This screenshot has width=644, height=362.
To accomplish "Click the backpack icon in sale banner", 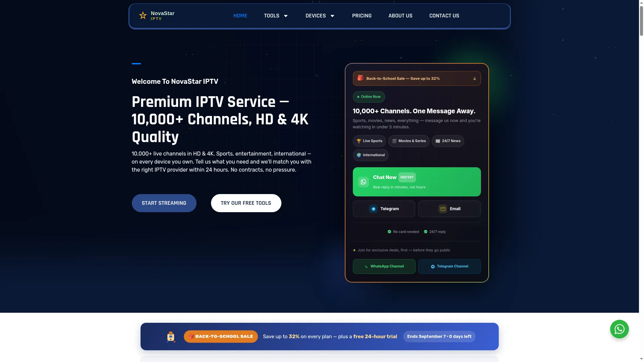I will (360, 78).
